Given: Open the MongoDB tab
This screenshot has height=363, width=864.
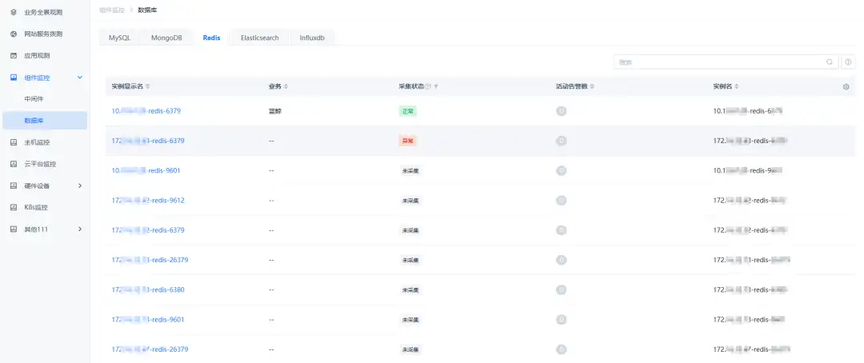Looking at the screenshot, I should coord(166,38).
